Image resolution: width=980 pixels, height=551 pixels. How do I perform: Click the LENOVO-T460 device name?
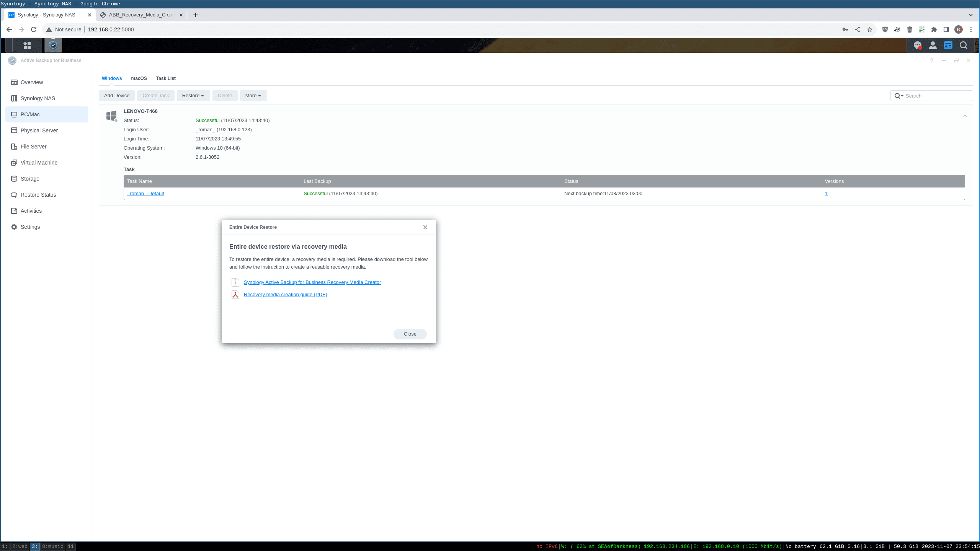(140, 111)
